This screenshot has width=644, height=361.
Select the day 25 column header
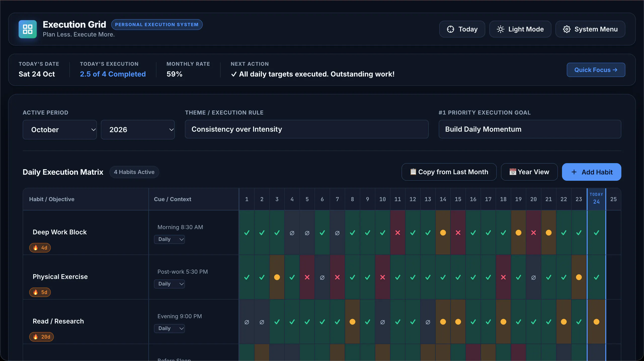point(614,199)
